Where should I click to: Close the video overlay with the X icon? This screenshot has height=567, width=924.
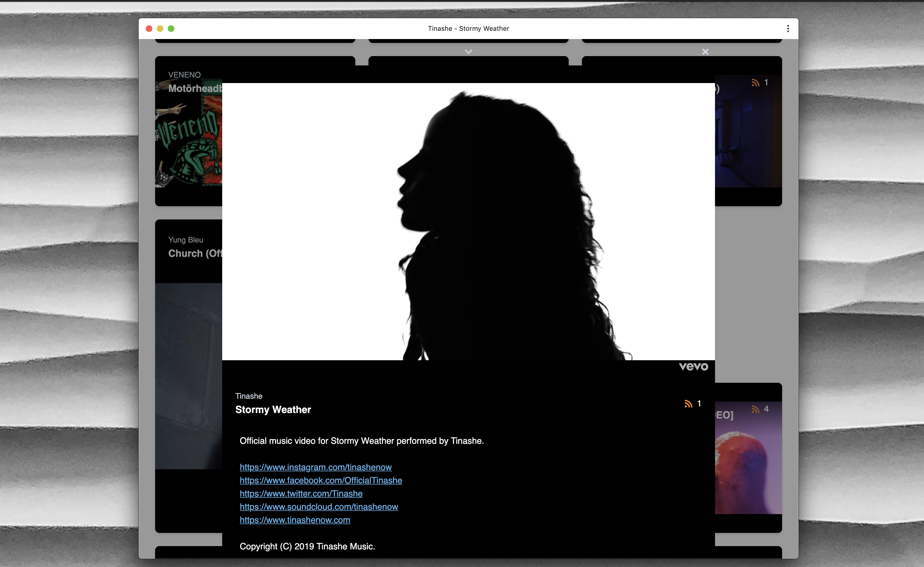coord(705,52)
